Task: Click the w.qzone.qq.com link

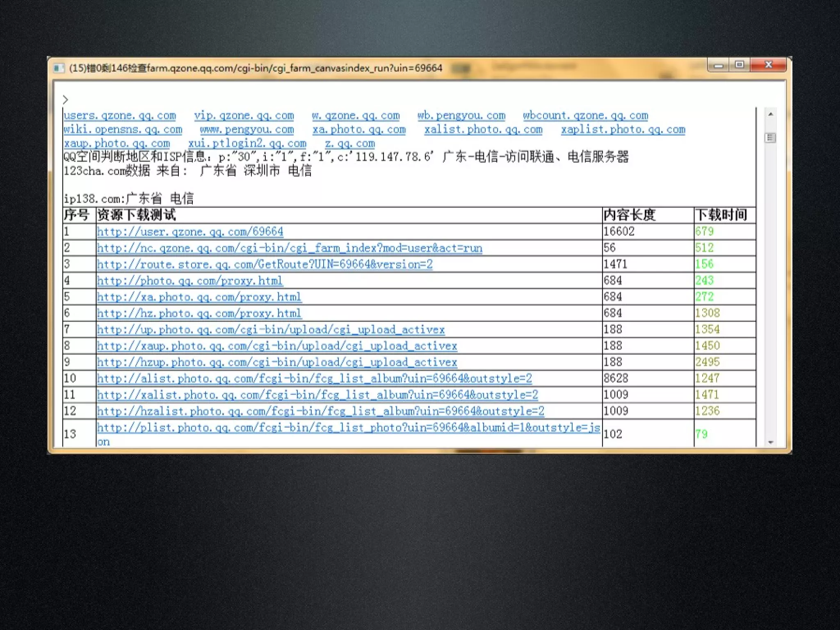Action: pyautogui.click(x=356, y=116)
